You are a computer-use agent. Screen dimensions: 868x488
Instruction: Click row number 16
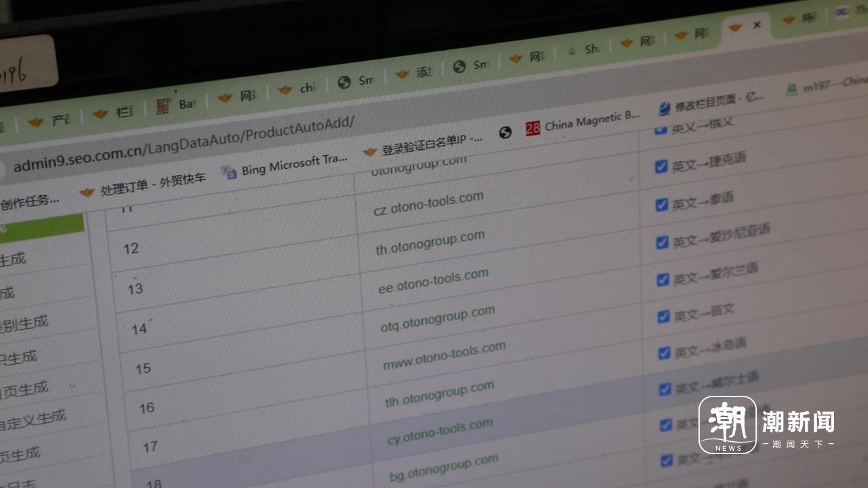click(146, 408)
